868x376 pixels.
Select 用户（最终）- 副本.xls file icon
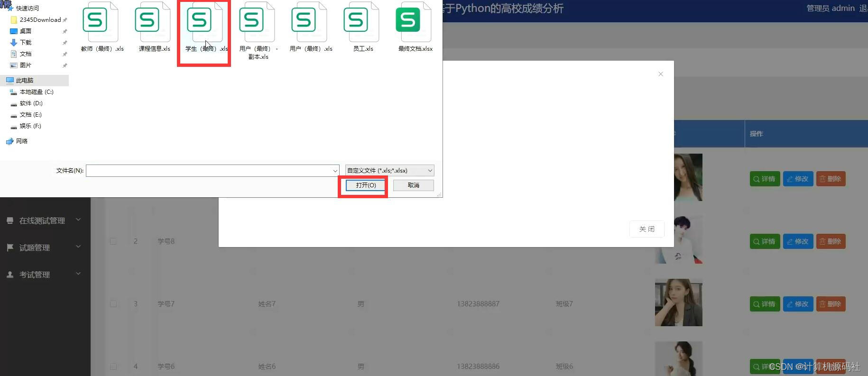[x=257, y=23]
